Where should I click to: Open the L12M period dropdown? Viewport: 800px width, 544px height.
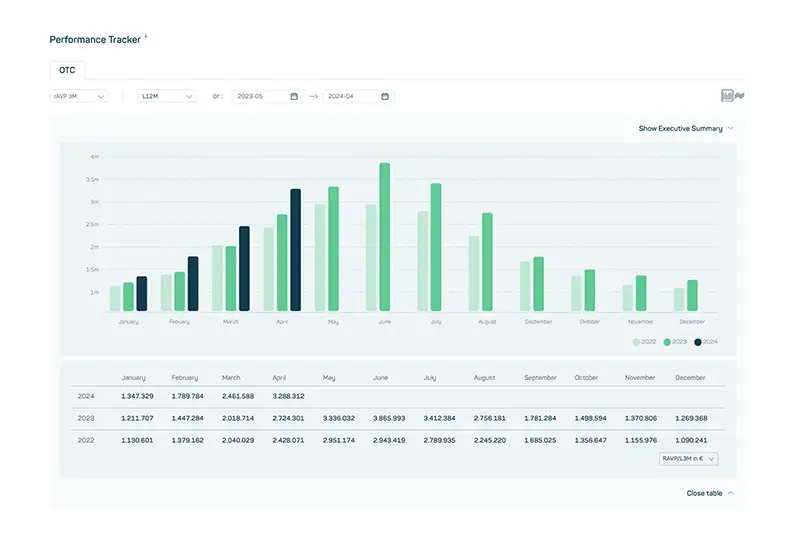[x=167, y=96]
